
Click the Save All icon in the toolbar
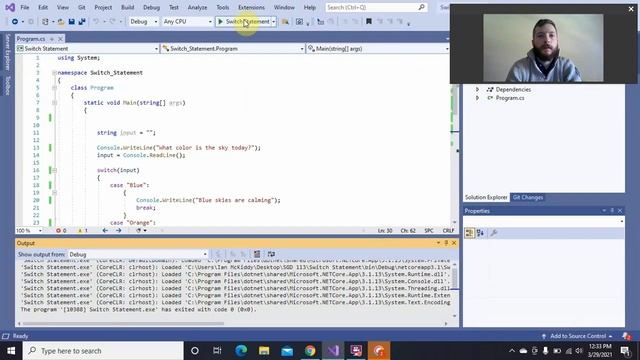(x=82, y=22)
